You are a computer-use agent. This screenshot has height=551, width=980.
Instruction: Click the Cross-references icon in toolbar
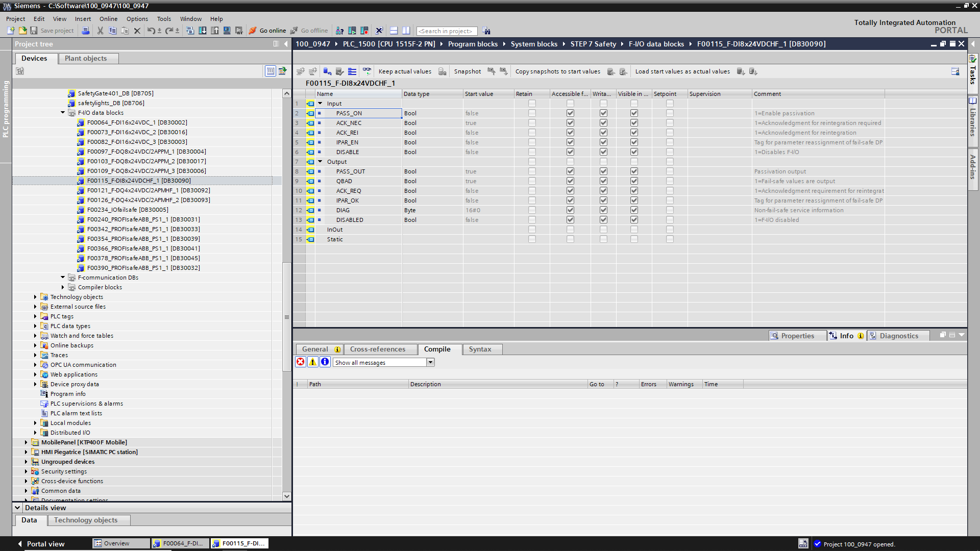point(379,31)
